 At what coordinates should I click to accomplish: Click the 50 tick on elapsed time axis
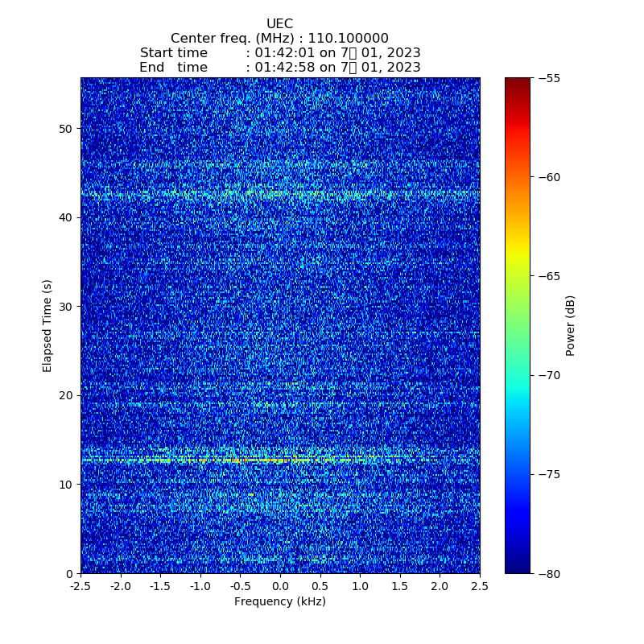[66, 129]
